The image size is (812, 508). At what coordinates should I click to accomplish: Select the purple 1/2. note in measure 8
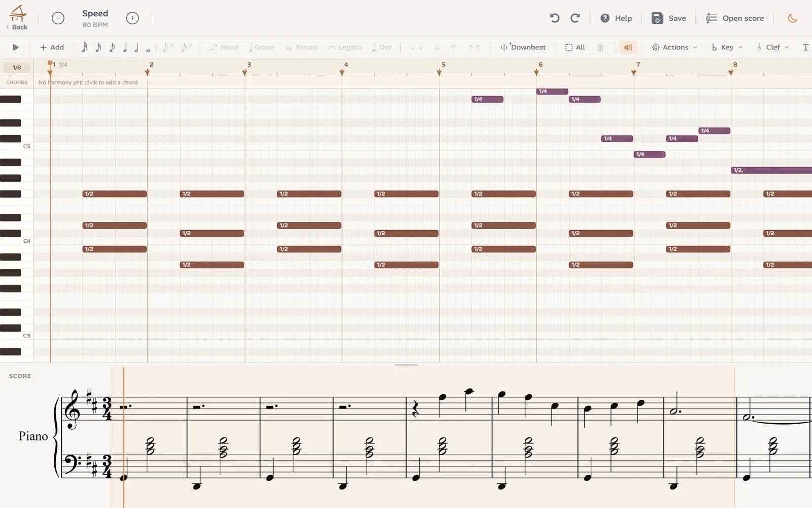point(771,170)
